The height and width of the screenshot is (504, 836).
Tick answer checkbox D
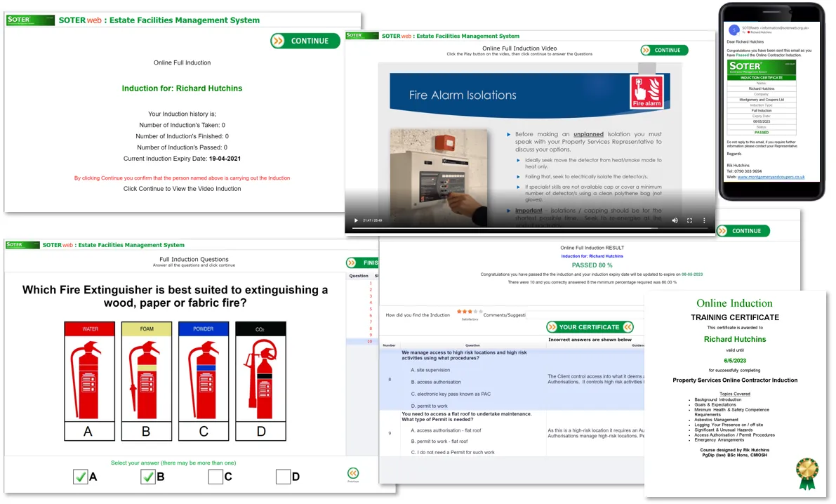click(283, 476)
